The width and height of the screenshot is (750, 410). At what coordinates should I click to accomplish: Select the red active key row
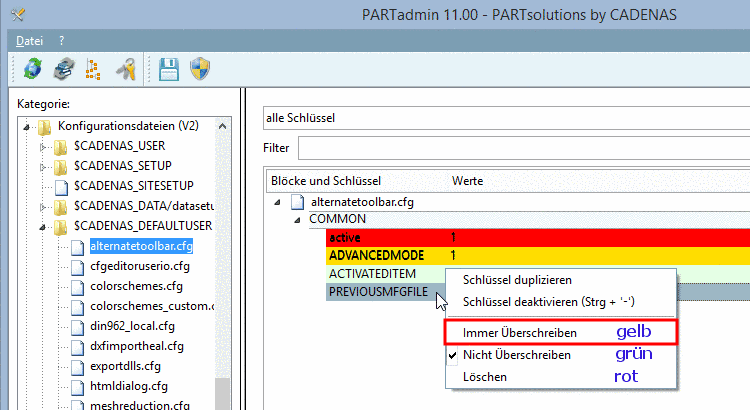[x=538, y=238]
